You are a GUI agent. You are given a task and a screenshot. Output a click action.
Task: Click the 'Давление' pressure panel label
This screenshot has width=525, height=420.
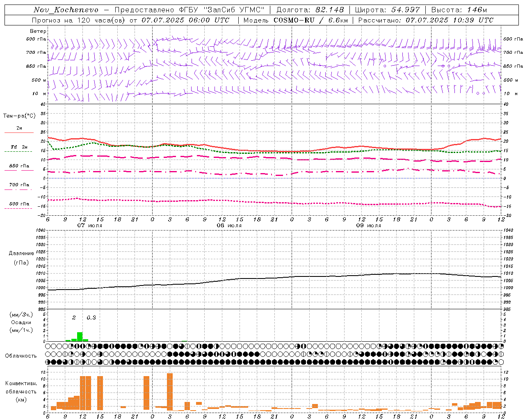pos(21,253)
